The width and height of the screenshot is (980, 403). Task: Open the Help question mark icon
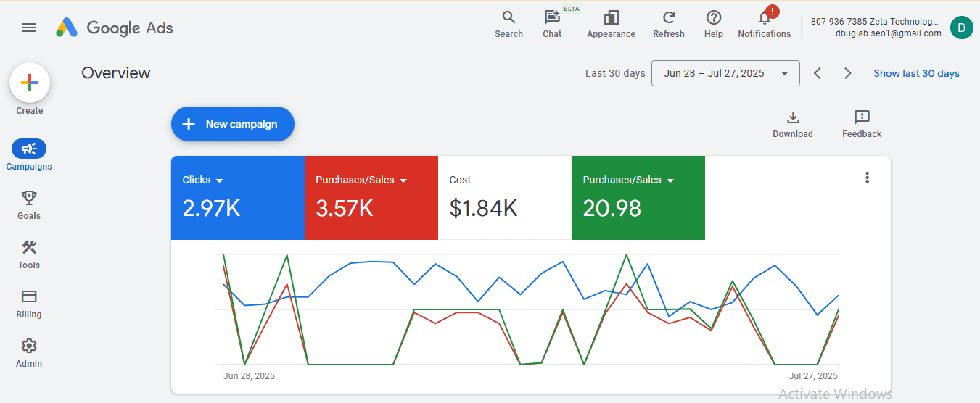coord(713,18)
